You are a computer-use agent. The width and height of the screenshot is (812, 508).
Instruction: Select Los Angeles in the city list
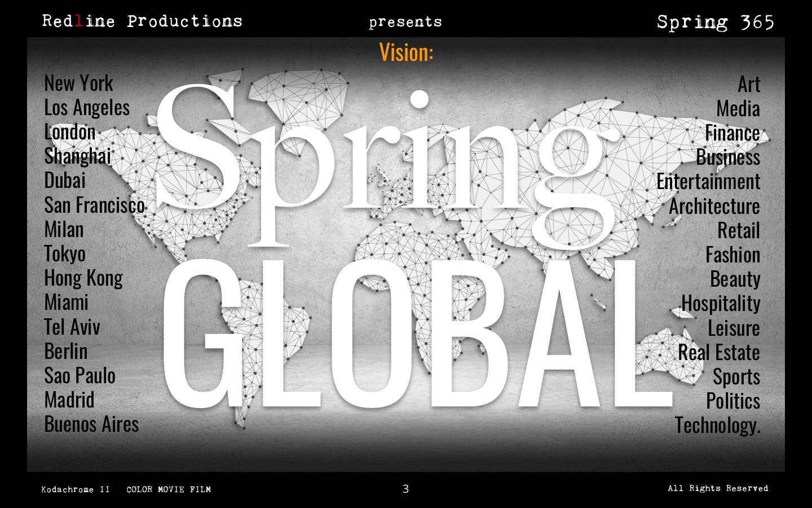click(87, 108)
